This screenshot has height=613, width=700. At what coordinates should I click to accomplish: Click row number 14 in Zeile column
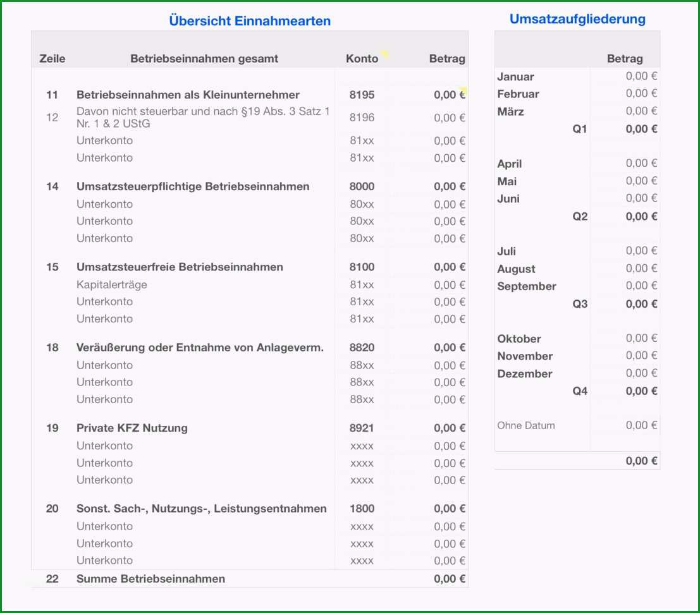(52, 186)
